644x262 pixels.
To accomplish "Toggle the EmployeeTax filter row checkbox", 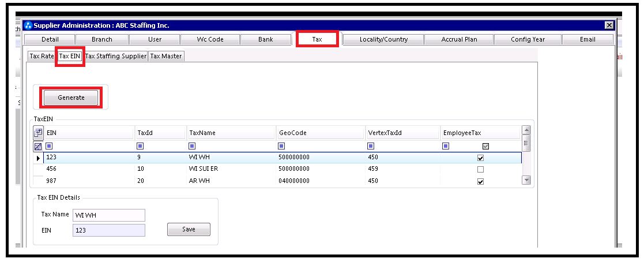I will [x=485, y=146].
